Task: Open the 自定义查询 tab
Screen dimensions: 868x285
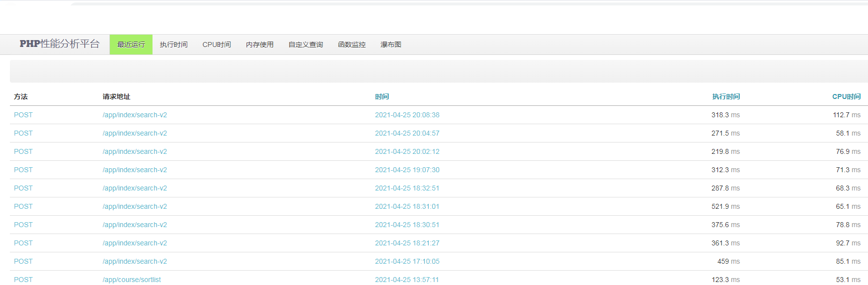Action: click(306, 45)
